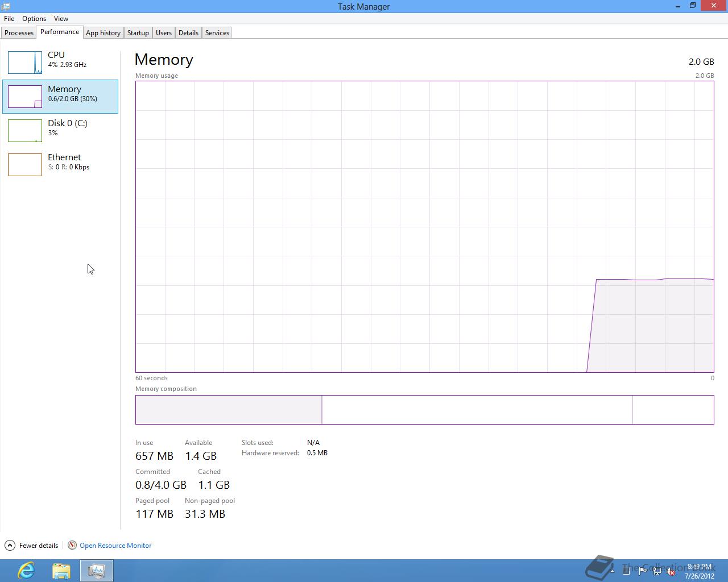Open File Explorer from taskbar
The image size is (728, 582).
pyautogui.click(x=61, y=570)
